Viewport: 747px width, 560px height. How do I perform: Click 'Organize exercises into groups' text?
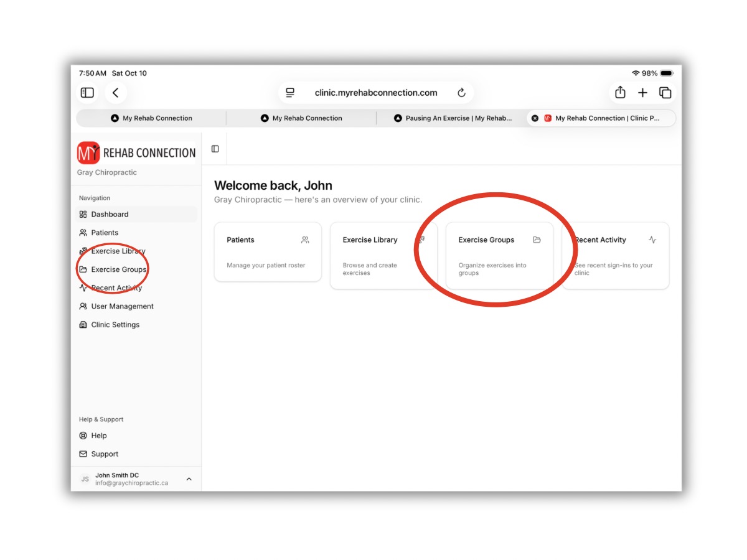coord(492,269)
